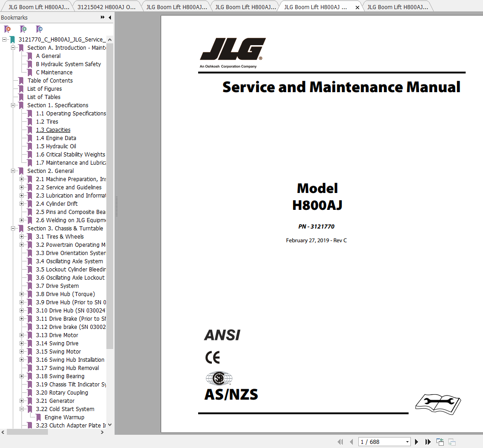483x448 pixels.
Task: Expand 3.1 Tires & Wheels bookmark
Action: coord(21,236)
